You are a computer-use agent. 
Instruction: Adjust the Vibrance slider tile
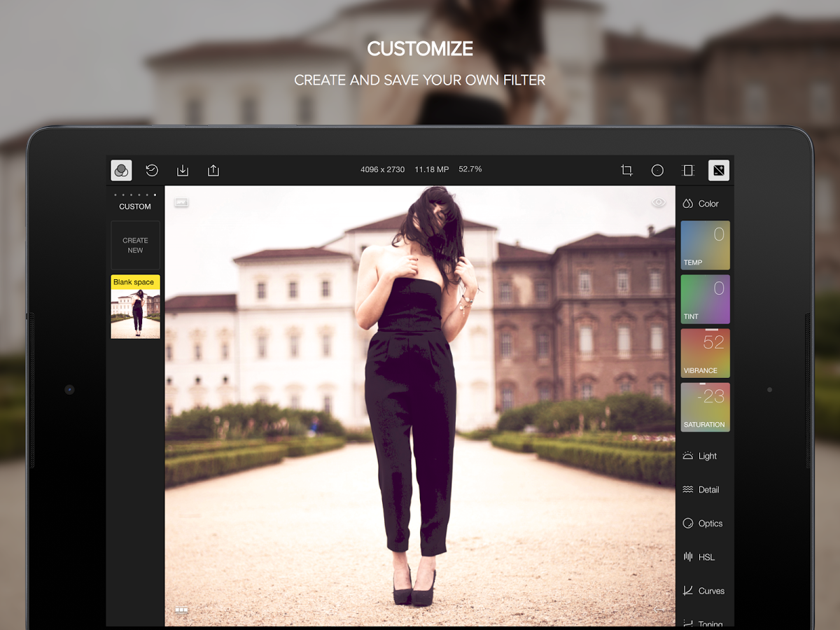coord(706,353)
